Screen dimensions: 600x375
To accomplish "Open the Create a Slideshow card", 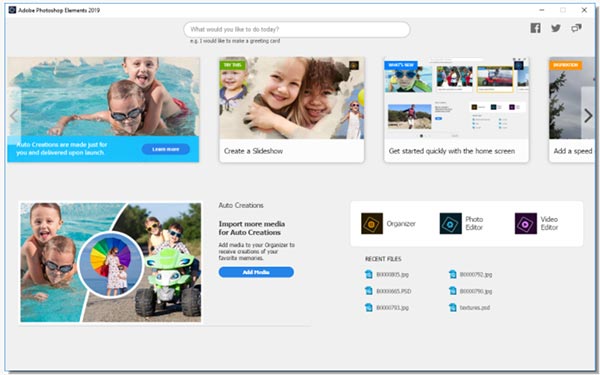I will click(292, 110).
